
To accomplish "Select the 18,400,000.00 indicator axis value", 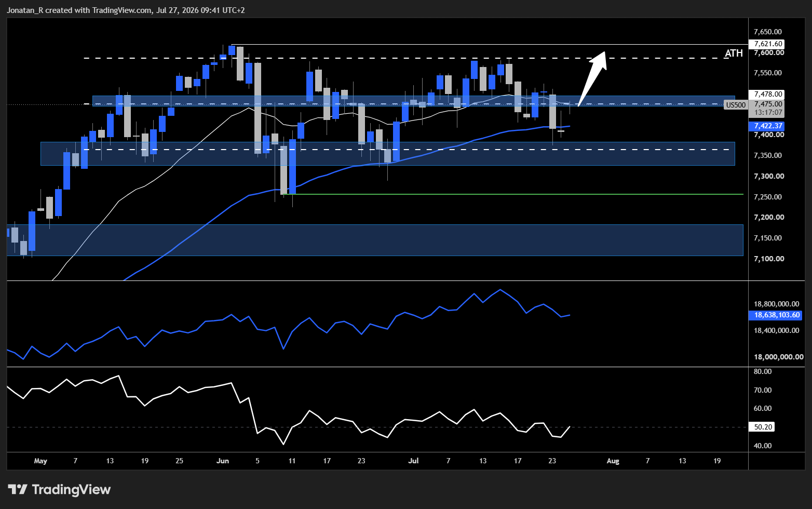I will coord(777,330).
